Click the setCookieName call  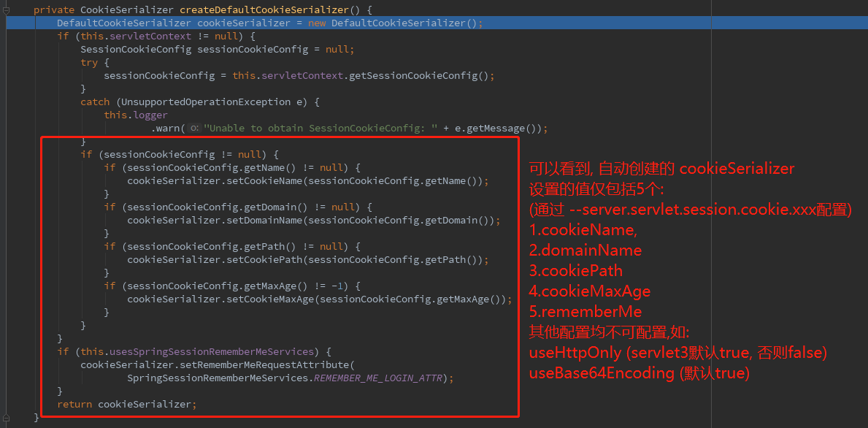309,181
